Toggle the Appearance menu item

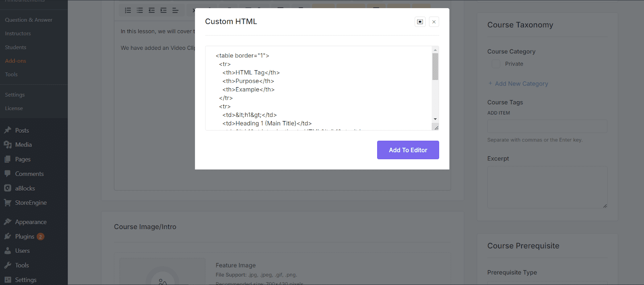coord(30,221)
